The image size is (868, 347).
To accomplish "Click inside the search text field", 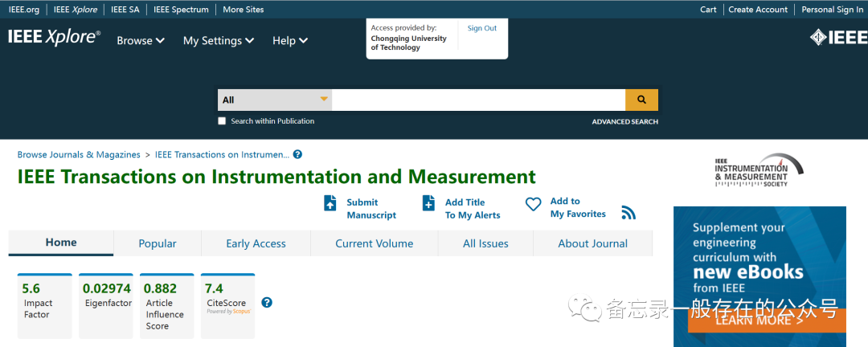I will point(478,100).
